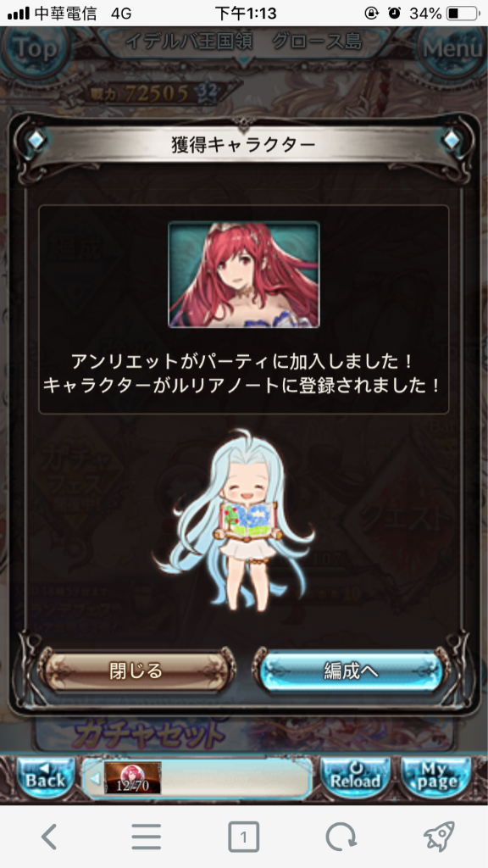Tap the browser refresh icon

point(341,836)
